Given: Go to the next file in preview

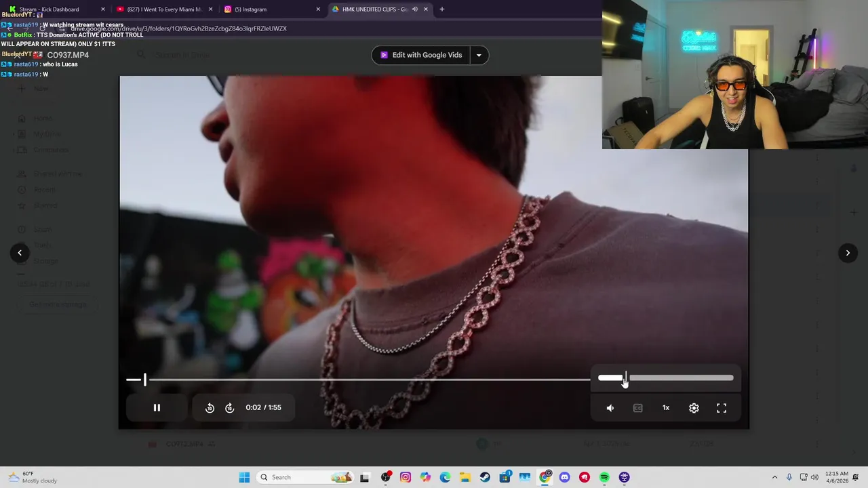Looking at the screenshot, I should coord(848,253).
